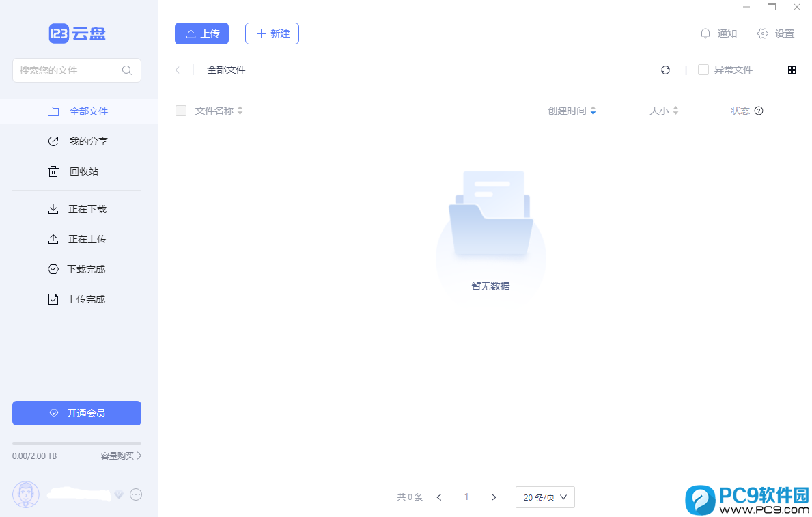Open 容量购买 link
Screen dimensions: 812x517
coord(121,456)
